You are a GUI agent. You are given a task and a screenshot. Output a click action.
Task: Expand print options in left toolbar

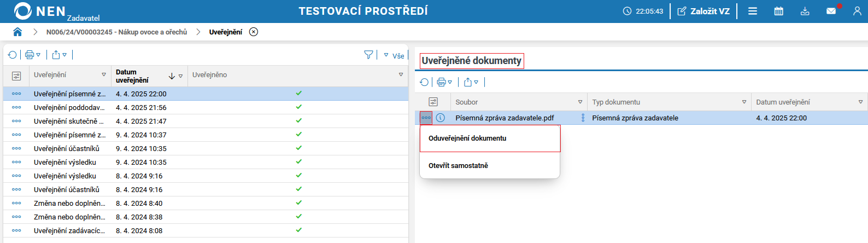tap(33, 55)
